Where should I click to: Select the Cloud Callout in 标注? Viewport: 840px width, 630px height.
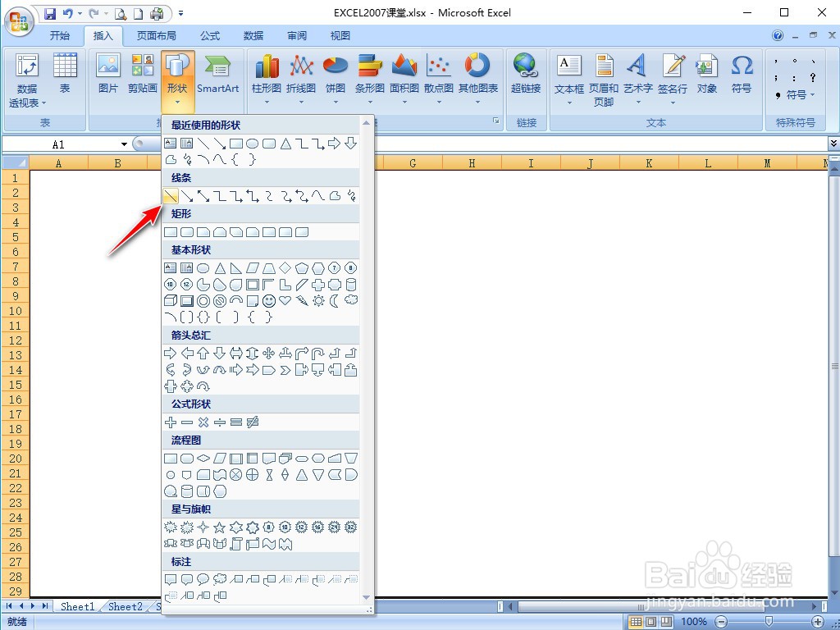(220, 579)
